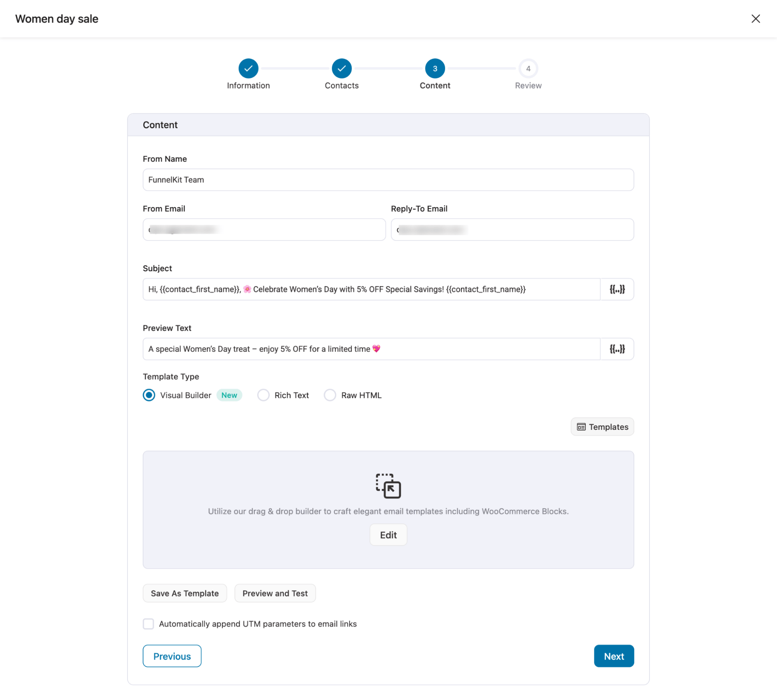Select Visual Builder template type
This screenshot has height=700, width=777.
149,395
